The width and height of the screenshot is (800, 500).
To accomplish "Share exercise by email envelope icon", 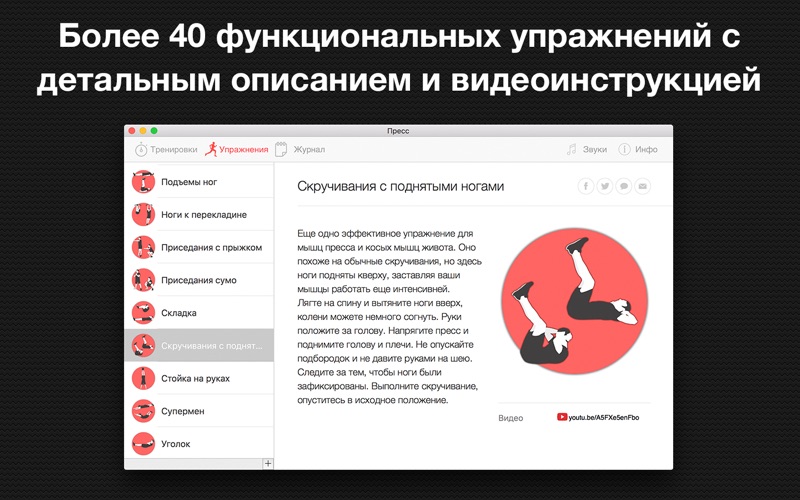I will point(642,186).
